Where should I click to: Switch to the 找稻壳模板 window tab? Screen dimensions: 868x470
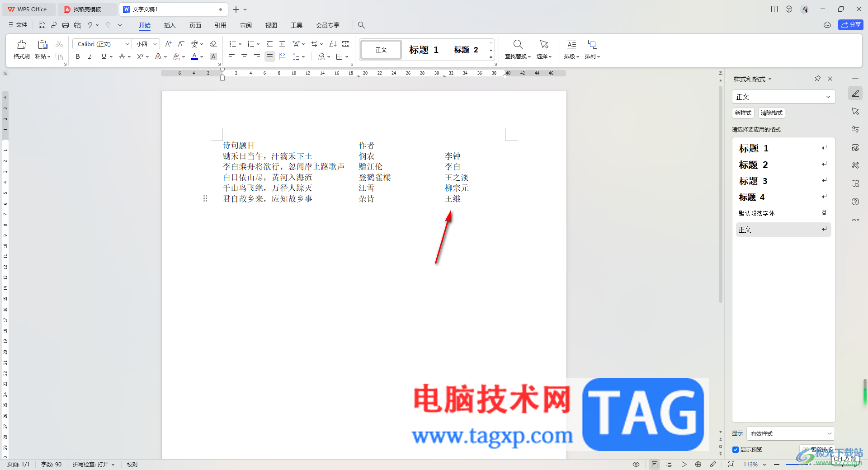click(87, 9)
